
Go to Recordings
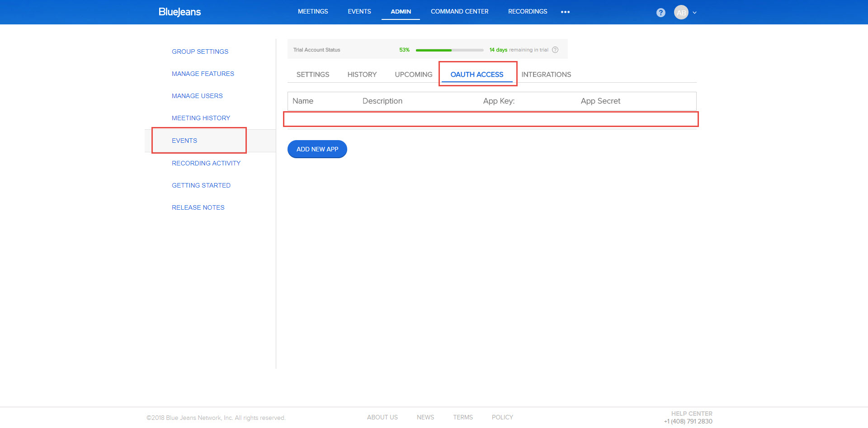pyautogui.click(x=528, y=11)
